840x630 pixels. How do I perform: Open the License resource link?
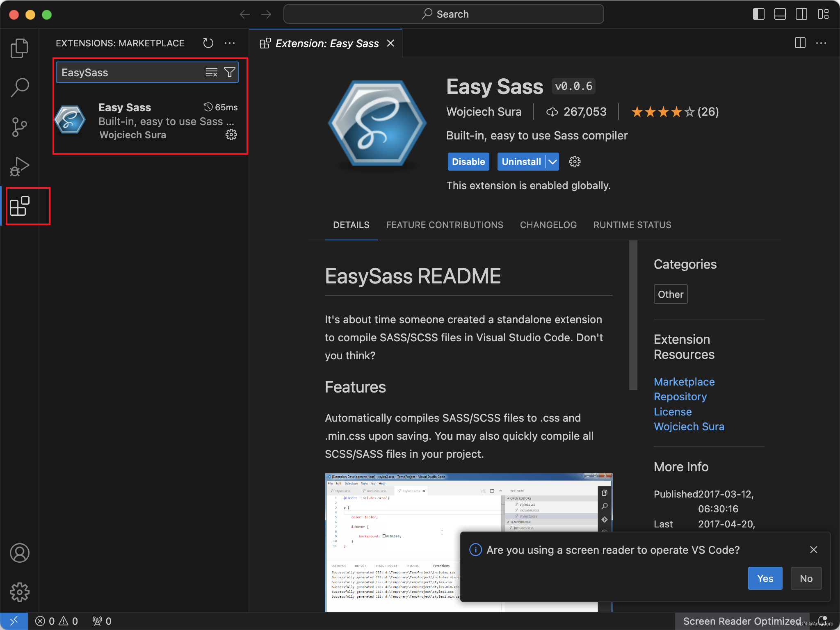tap(673, 412)
